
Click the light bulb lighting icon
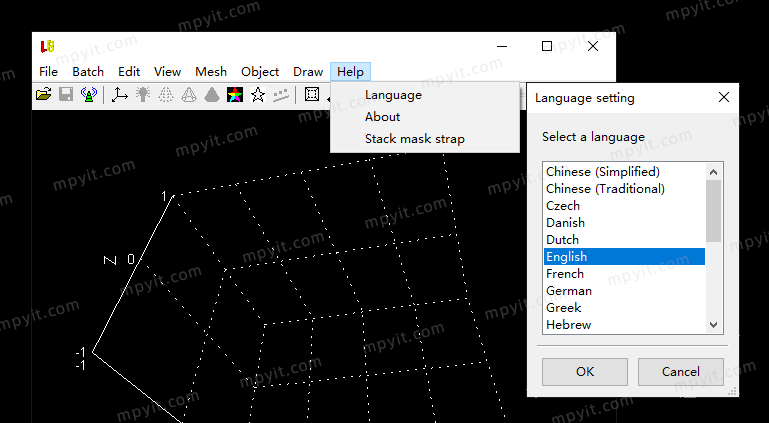click(x=143, y=95)
